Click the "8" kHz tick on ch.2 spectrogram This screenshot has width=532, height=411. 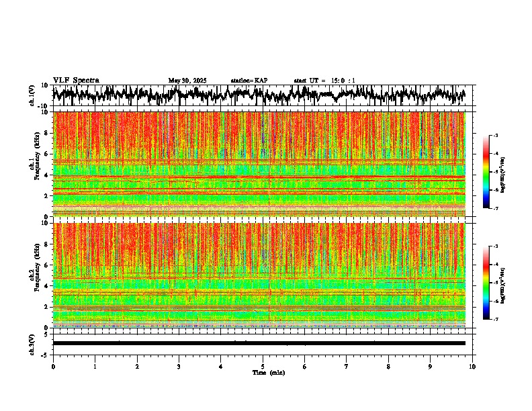pos(46,244)
